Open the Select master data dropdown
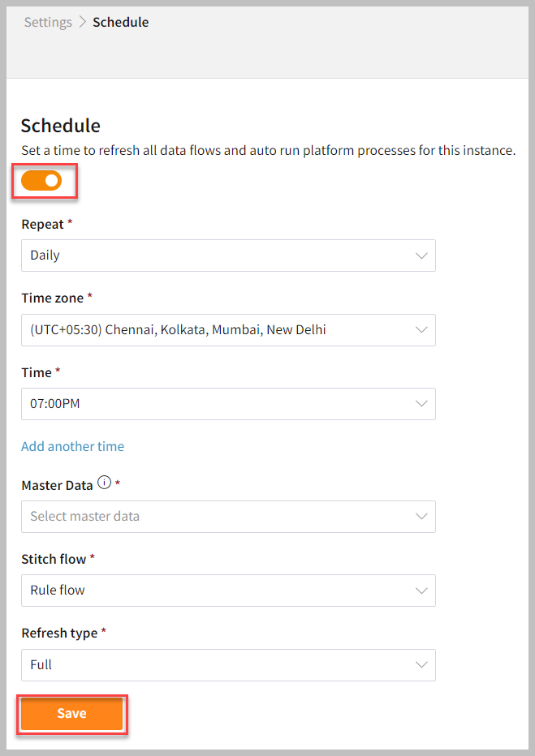Viewport: 535px width, 756px height. 227,517
